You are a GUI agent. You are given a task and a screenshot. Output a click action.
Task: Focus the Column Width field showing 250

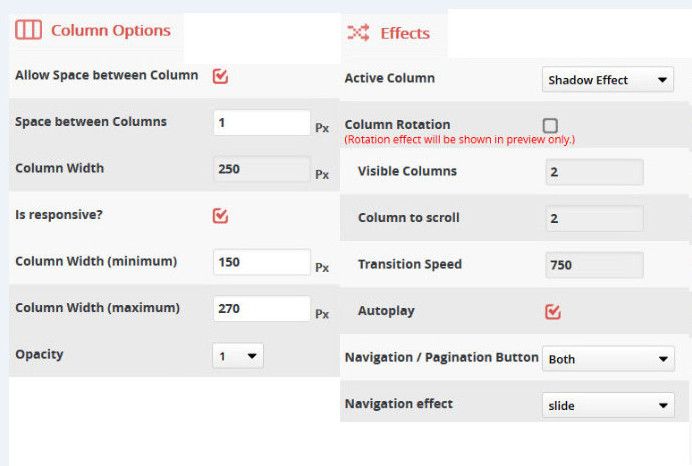coord(262,169)
